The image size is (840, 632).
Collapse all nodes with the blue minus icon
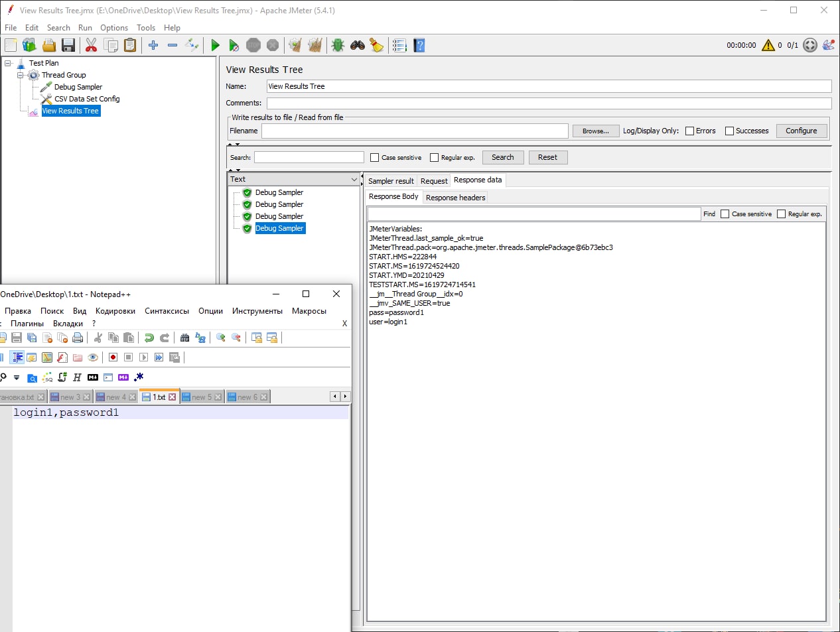(x=173, y=45)
